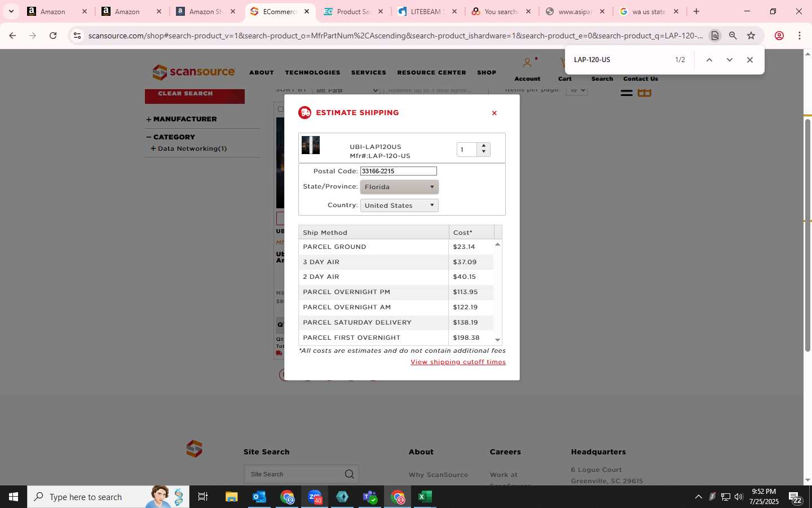Viewport: 812px width, 508px height.
Task: Open the TECHNOLOGIES menu
Action: (x=312, y=73)
